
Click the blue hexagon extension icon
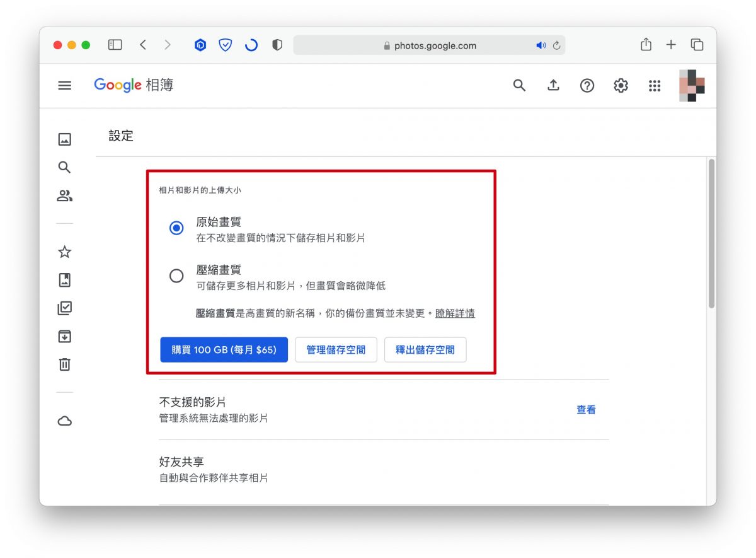pos(200,45)
